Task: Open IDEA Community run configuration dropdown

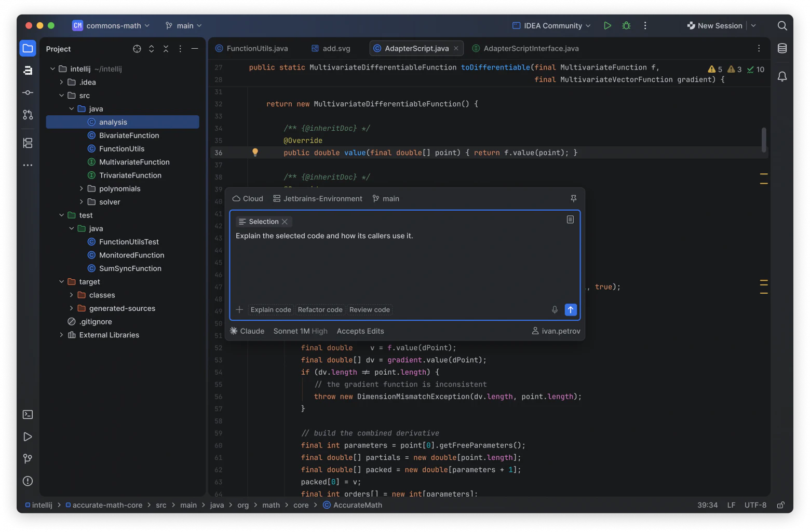Action: click(551, 25)
